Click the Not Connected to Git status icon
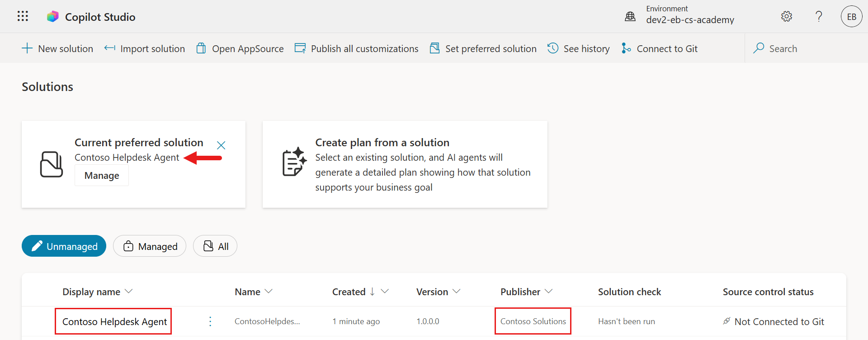This screenshot has height=340, width=868. [726, 321]
